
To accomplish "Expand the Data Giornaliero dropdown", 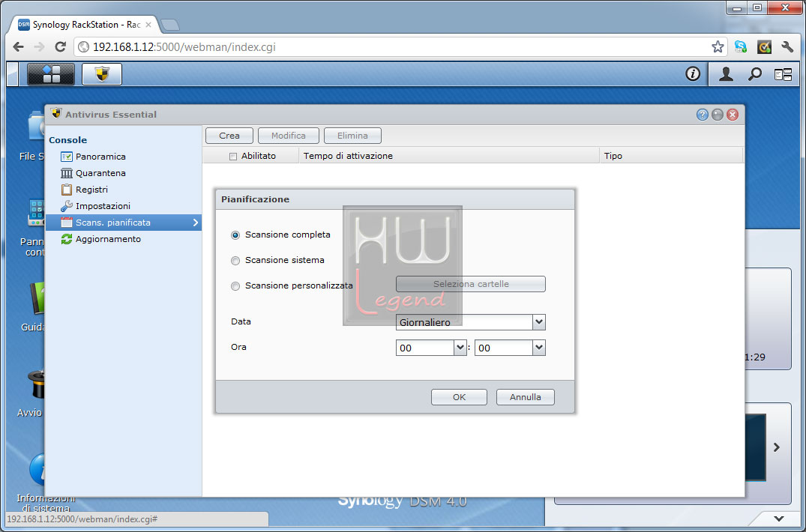I will 538,322.
